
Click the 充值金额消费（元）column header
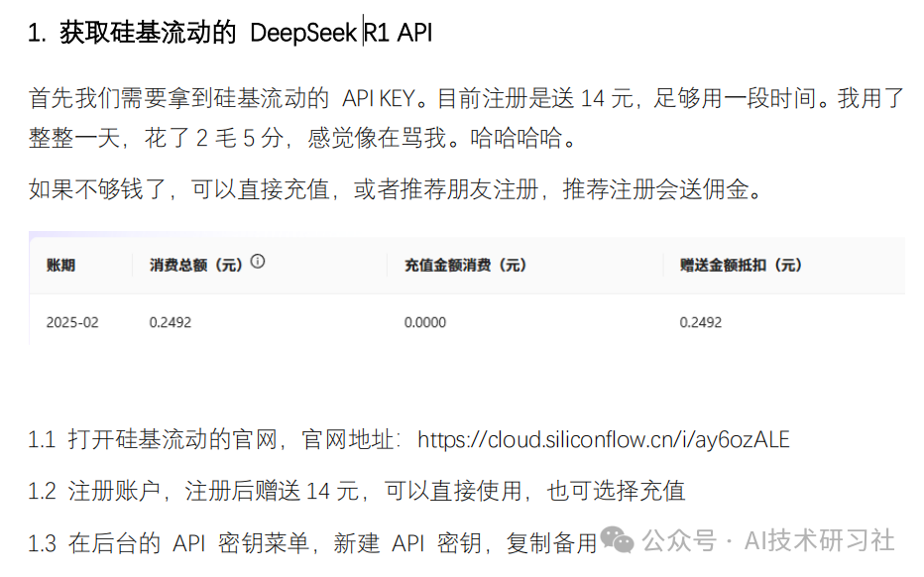(x=466, y=266)
